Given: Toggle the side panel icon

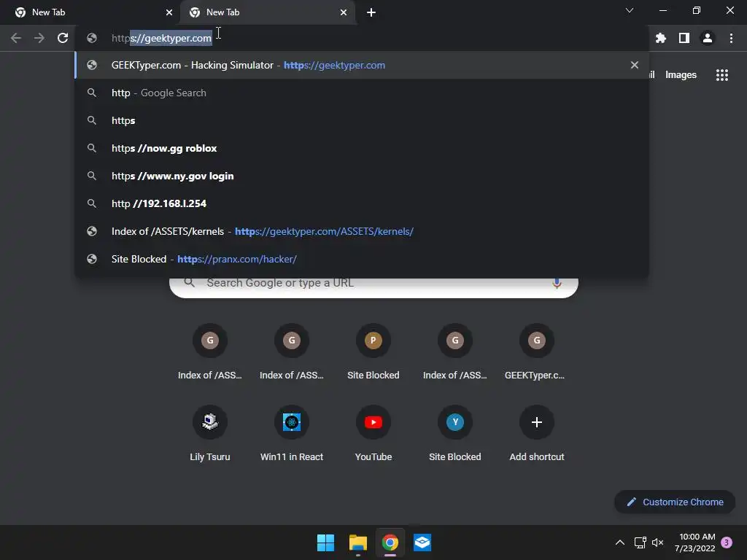Looking at the screenshot, I should [x=684, y=38].
